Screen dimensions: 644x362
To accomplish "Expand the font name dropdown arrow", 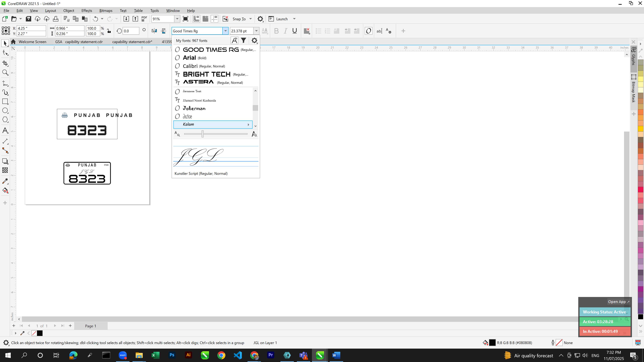I will (226, 31).
